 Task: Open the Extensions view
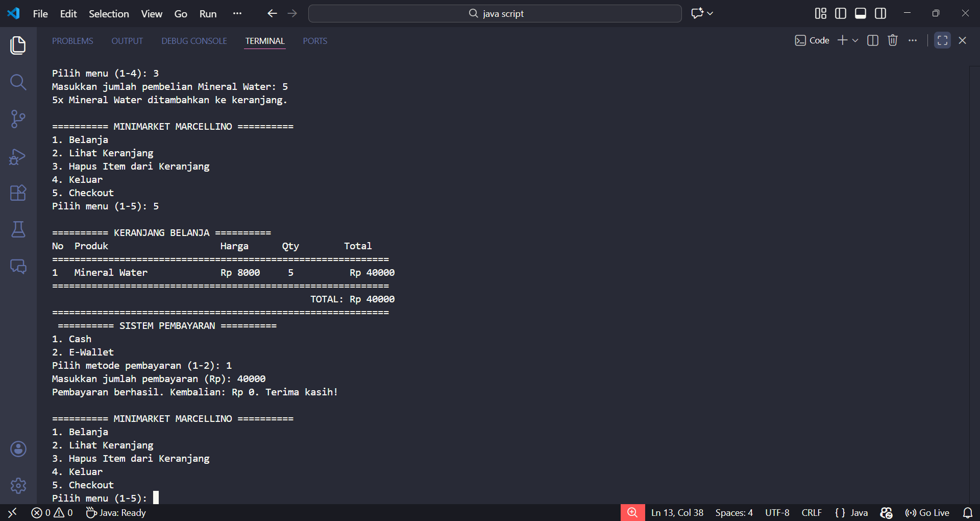18,193
